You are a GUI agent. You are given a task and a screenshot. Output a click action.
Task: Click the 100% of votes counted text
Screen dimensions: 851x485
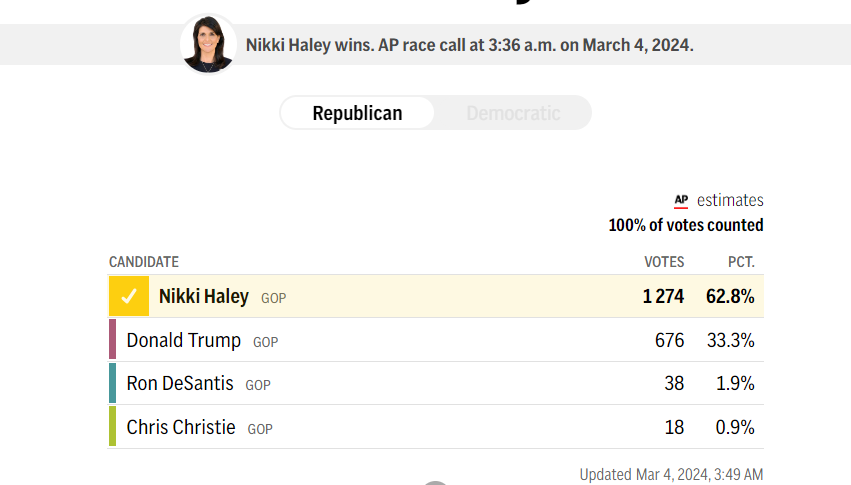pos(685,225)
